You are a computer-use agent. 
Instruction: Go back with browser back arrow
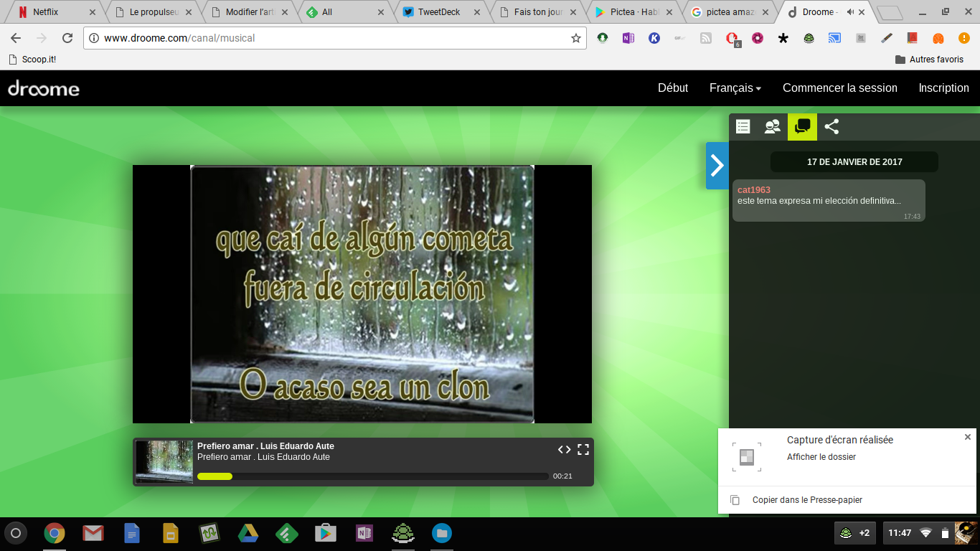(16, 38)
